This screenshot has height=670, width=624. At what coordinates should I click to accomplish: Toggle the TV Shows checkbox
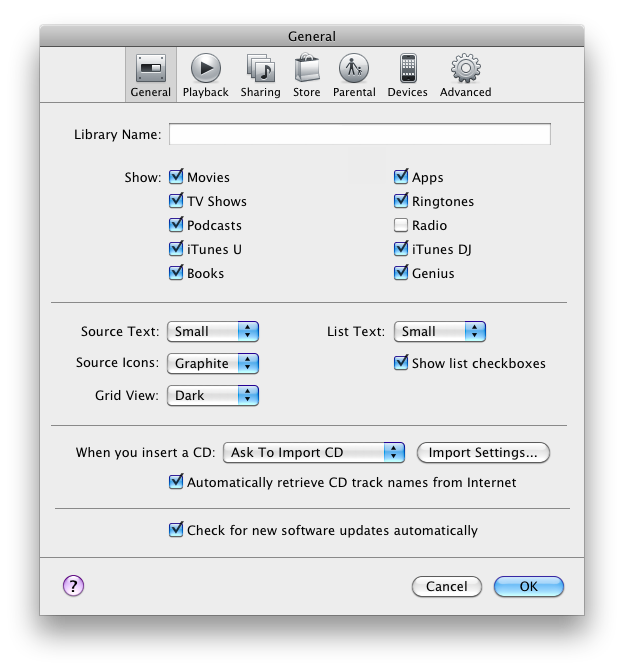(176, 200)
